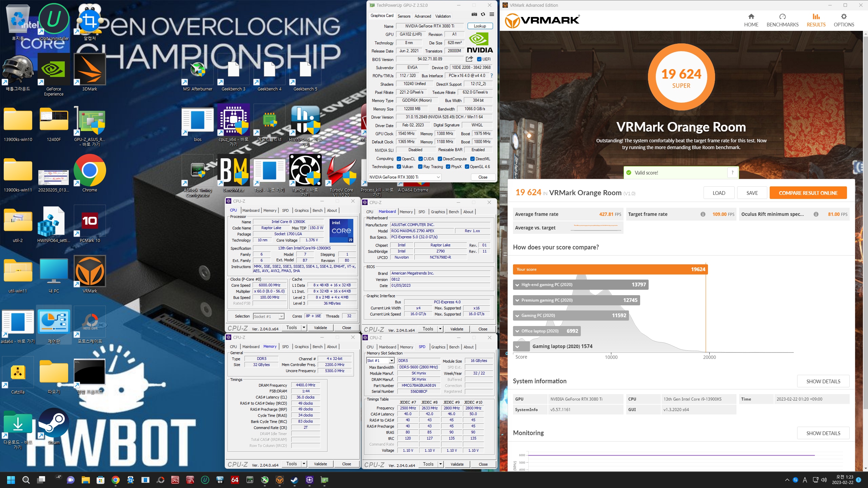Click the Windows Start button on taskbar

click(x=11, y=480)
